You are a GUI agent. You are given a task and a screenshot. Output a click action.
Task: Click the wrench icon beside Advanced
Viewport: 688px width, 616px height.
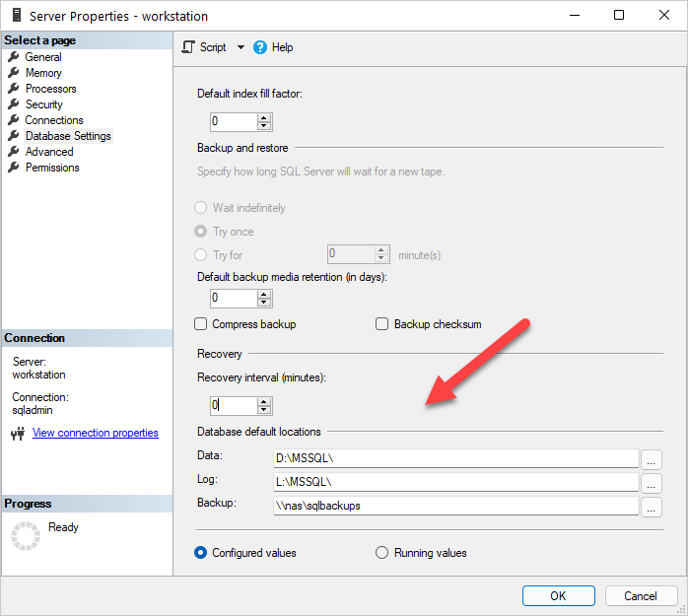click(14, 152)
